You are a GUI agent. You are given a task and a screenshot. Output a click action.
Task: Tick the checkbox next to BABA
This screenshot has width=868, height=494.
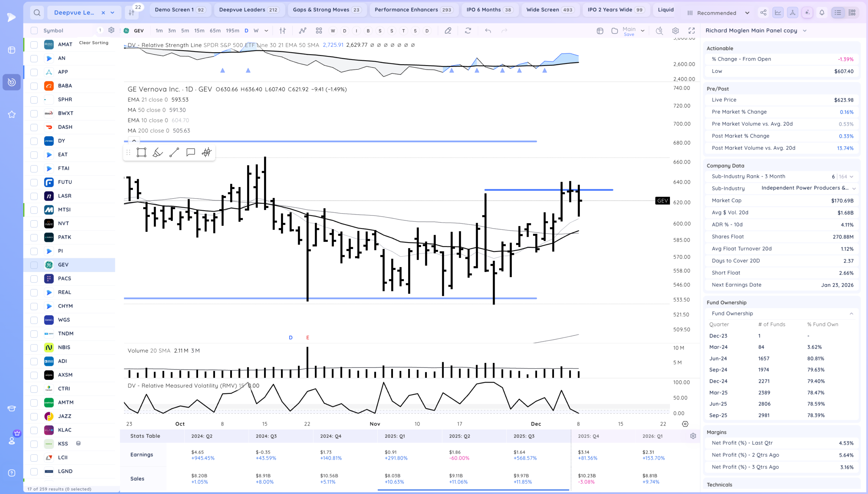pyautogui.click(x=34, y=86)
